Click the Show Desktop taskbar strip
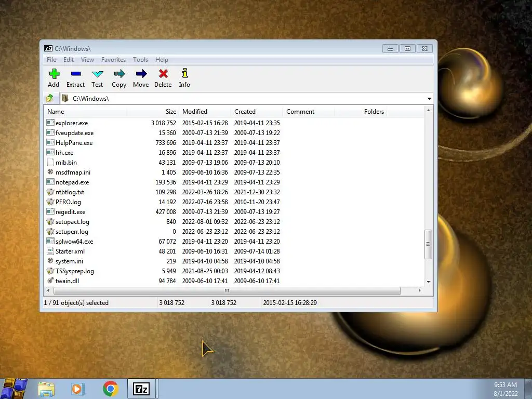 click(528, 389)
